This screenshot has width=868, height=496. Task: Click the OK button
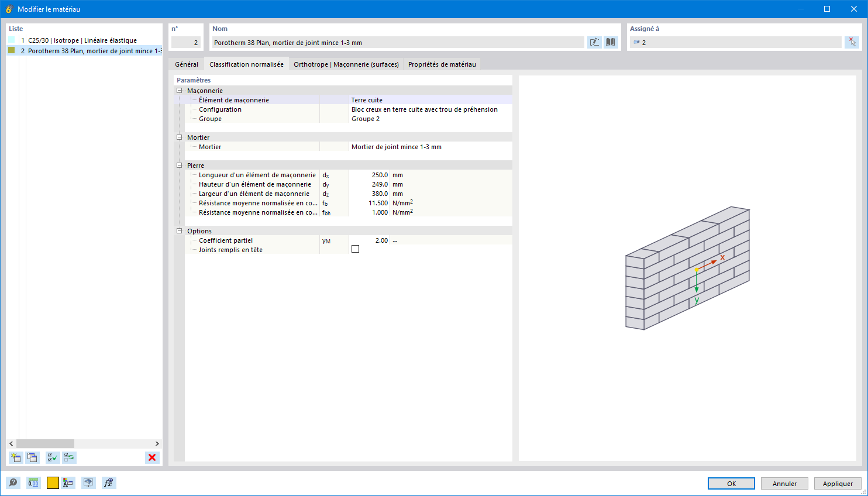point(731,484)
